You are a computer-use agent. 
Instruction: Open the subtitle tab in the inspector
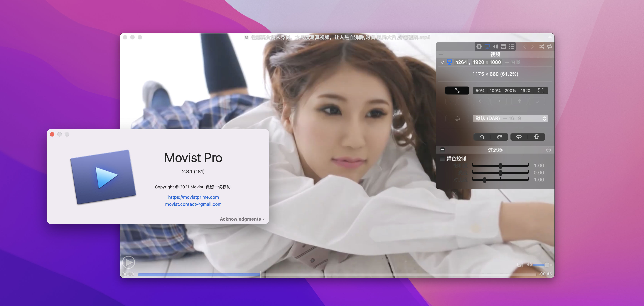click(x=503, y=46)
